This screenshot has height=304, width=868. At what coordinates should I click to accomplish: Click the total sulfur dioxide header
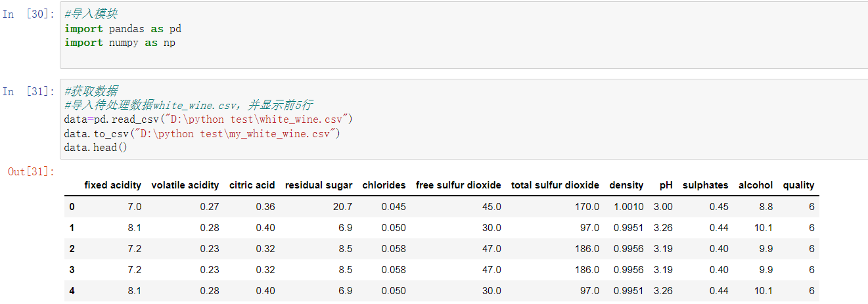coord(555,185)
